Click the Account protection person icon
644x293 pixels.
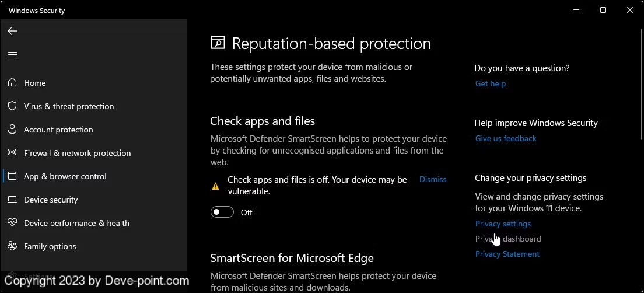tap(12, 130)
